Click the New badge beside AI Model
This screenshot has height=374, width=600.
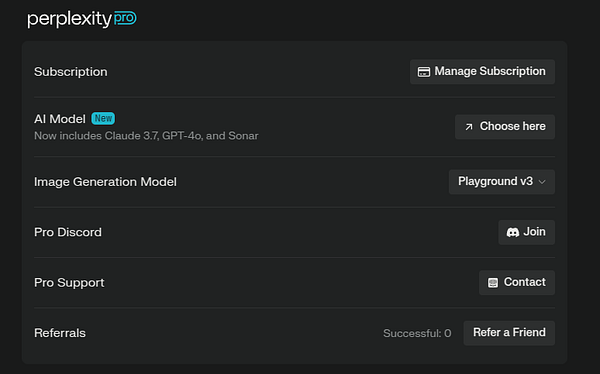[103, 119]
